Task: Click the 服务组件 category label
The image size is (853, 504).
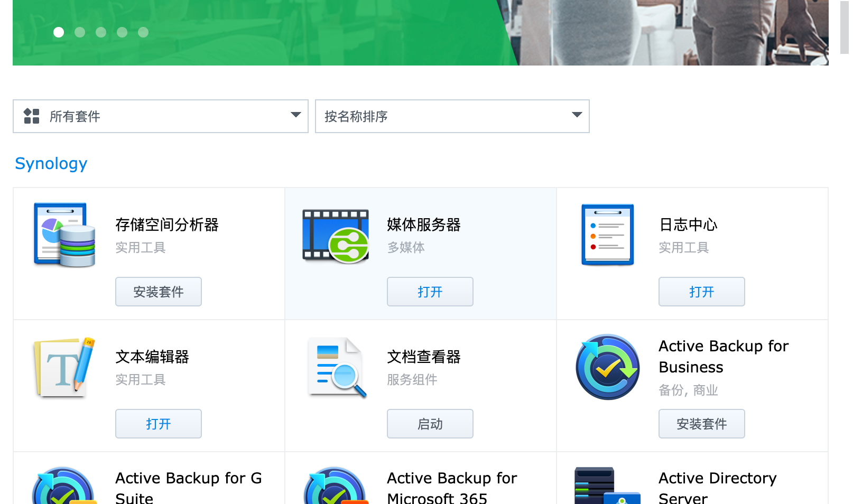Action: pos(412,379)
